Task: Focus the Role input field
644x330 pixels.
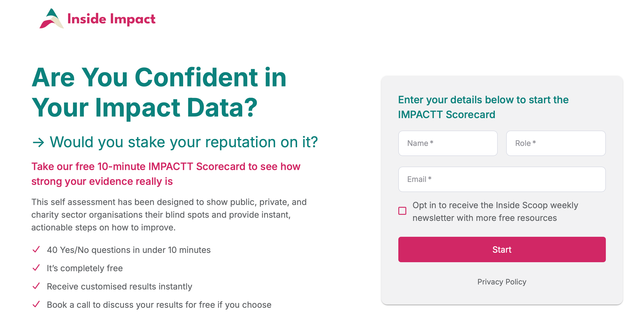Action: click(555, 143)
